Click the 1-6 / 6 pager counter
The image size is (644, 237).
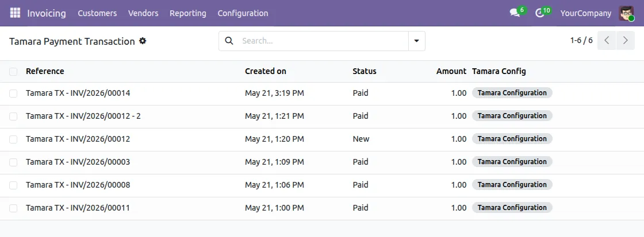click(581, 41)
